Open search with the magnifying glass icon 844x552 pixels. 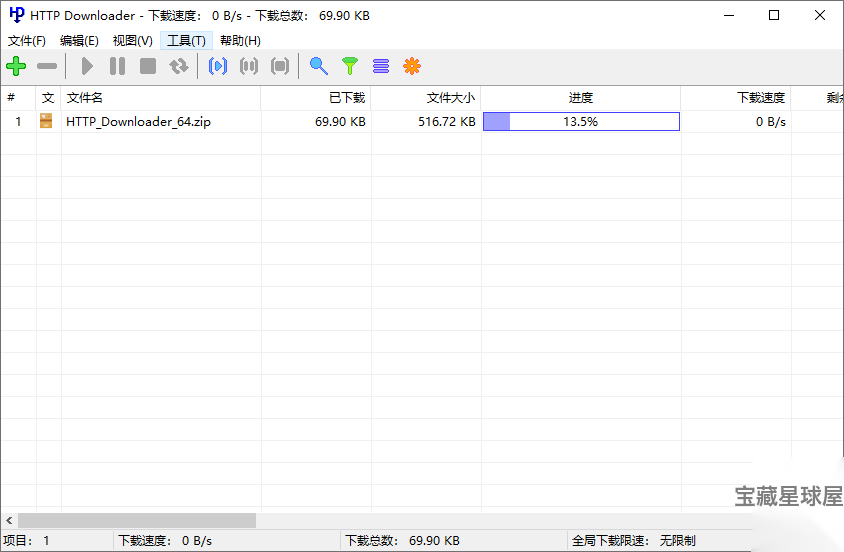(x=319, y=66)
